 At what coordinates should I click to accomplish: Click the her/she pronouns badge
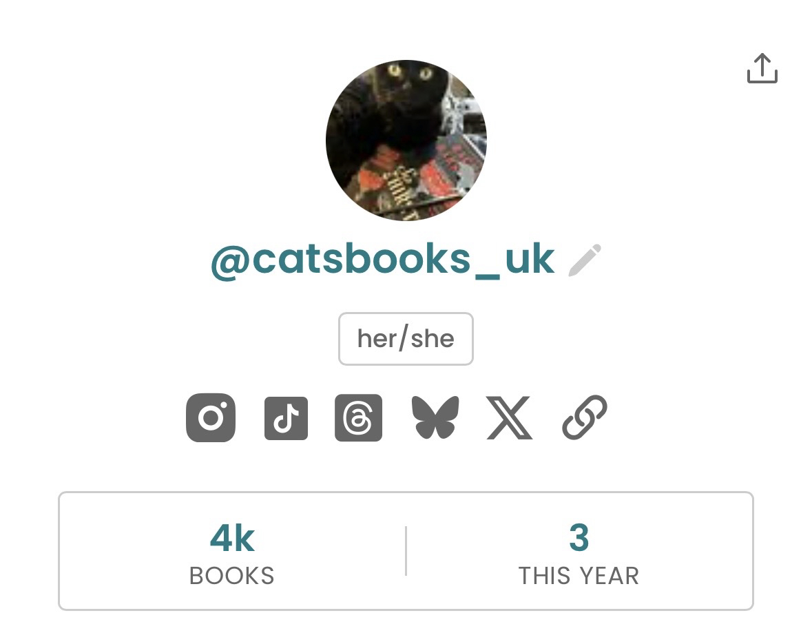(x=406, y=339)
